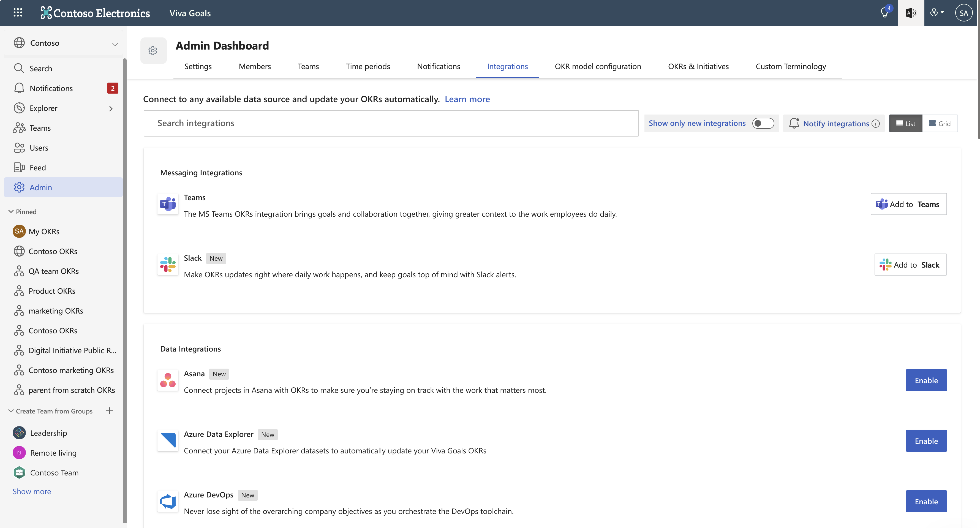Click the Search integrations input field
The height and width of the screenshot is (528, 980).
[391, 123]
